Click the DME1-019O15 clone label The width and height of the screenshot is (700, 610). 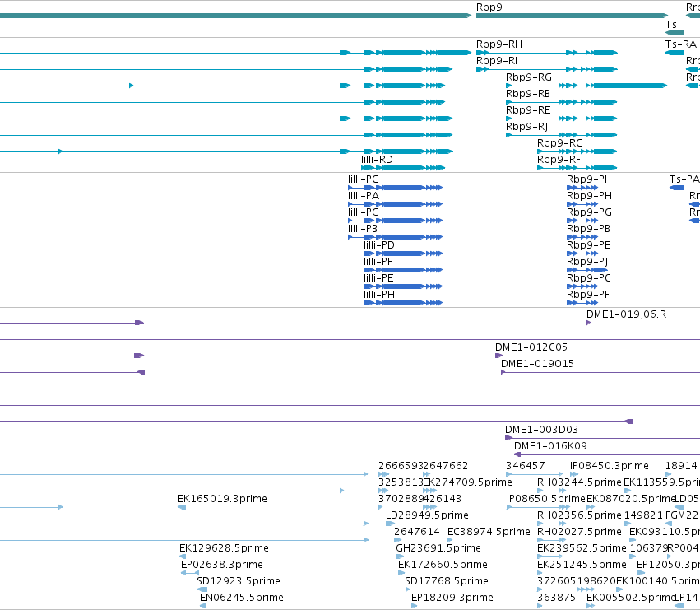(537, 364)
